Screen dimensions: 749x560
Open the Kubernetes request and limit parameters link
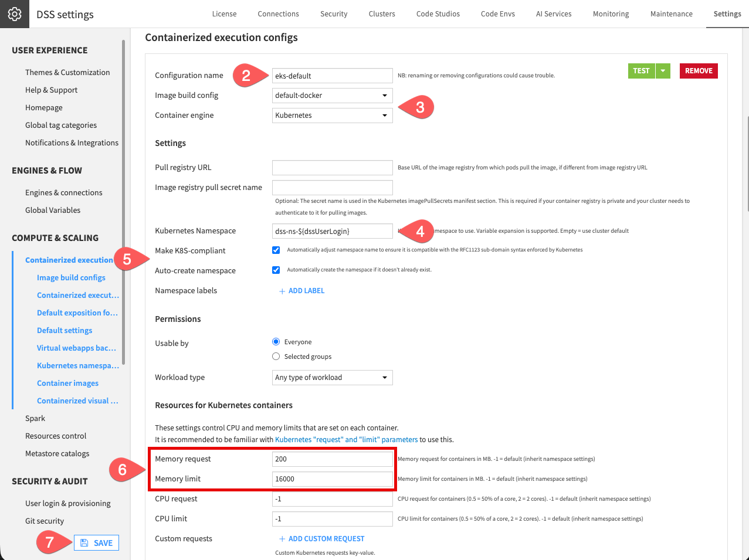pos(347,440)
